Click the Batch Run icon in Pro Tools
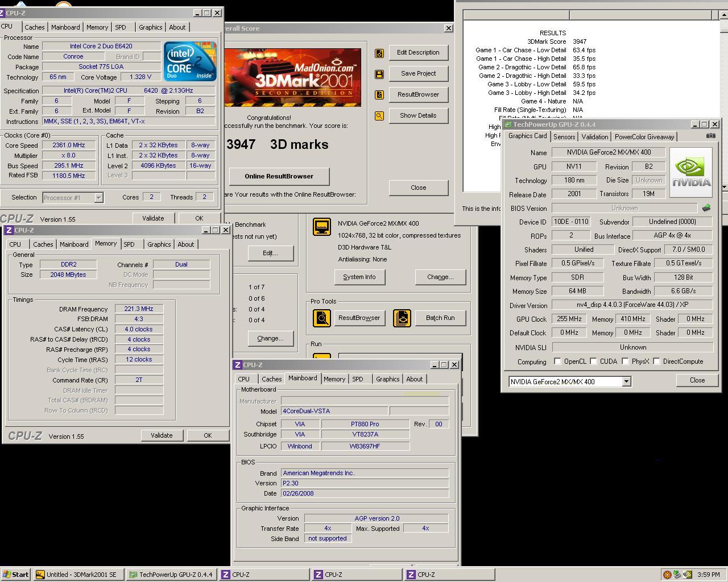Screen dimensions: 728x582 click(402, 318)
